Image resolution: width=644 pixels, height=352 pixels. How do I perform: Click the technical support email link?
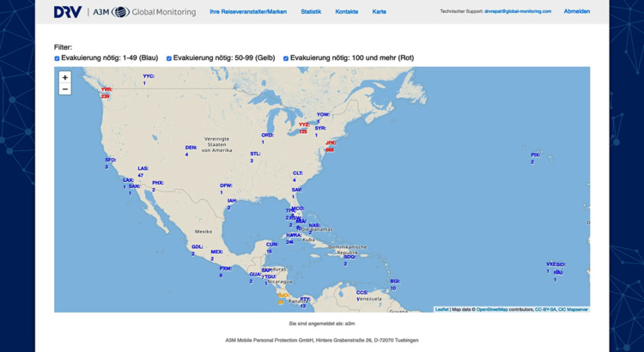(x=518, y=12)
